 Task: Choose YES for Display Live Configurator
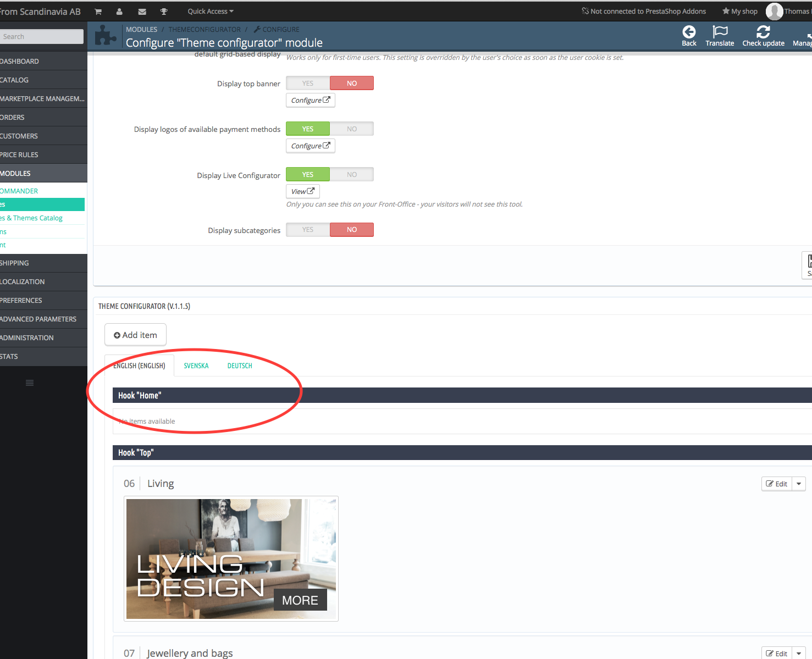[x=308, y=175]
